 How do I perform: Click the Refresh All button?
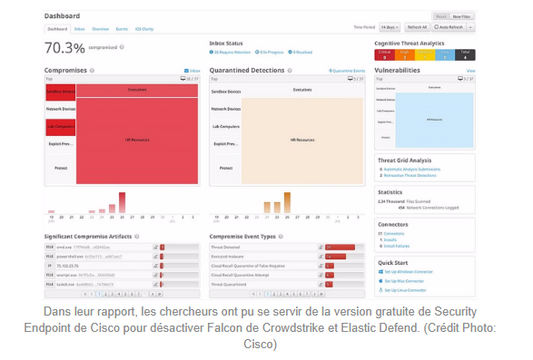417,27
